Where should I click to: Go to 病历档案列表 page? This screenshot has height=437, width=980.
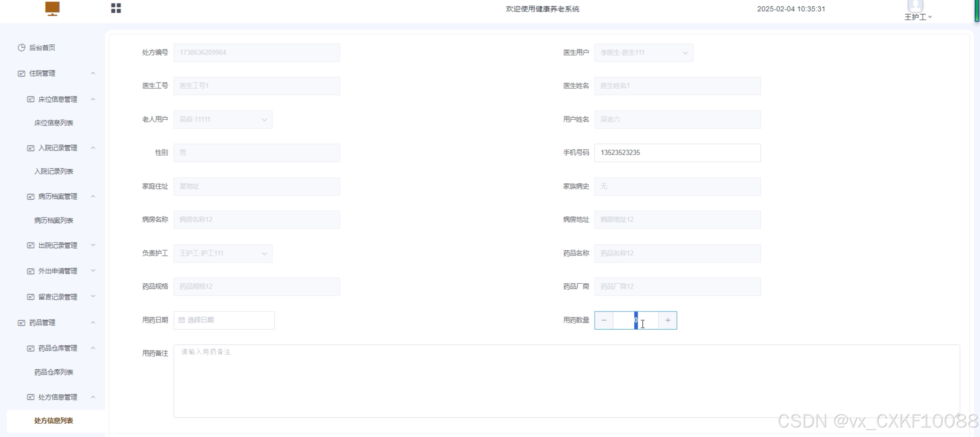[54, 221]
